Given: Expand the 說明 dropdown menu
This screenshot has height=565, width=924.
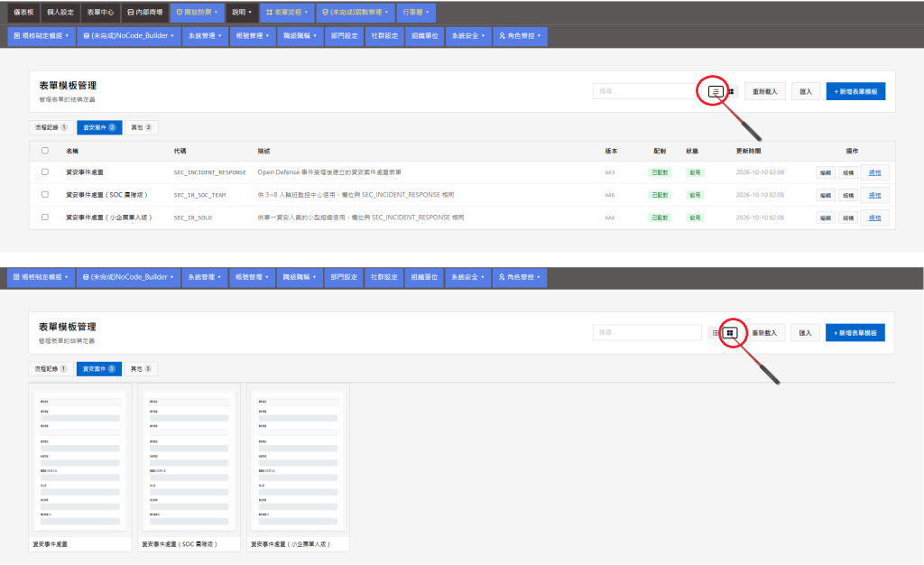Looking at the screenshot, I should point(242,12).
